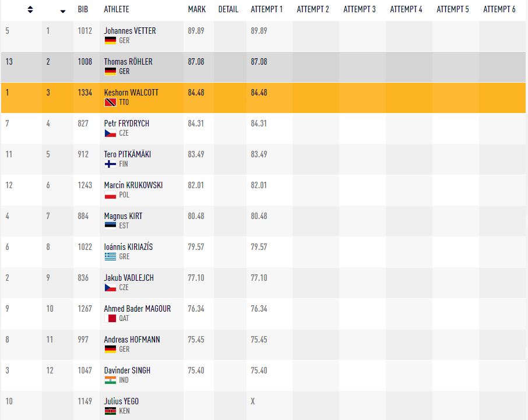The width and height of the screenshot is (528, 420).
Task: Sort by the MARK column header
Action: click(x=196, y=10)
